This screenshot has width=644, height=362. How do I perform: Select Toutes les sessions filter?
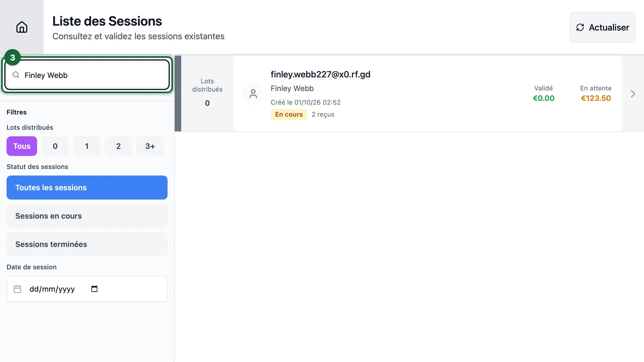coord(87,187)
